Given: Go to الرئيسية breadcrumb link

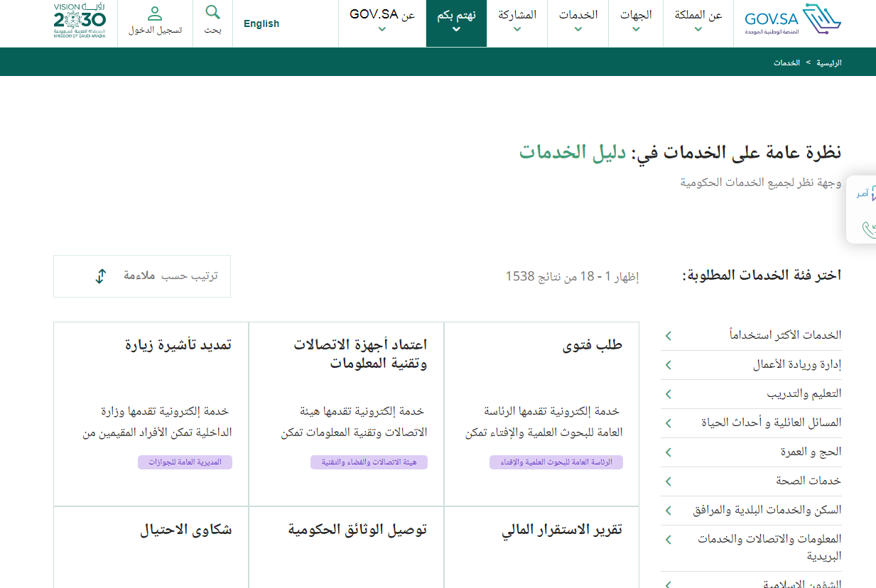Looking at the screenshot, I should (x=828, y=63).
